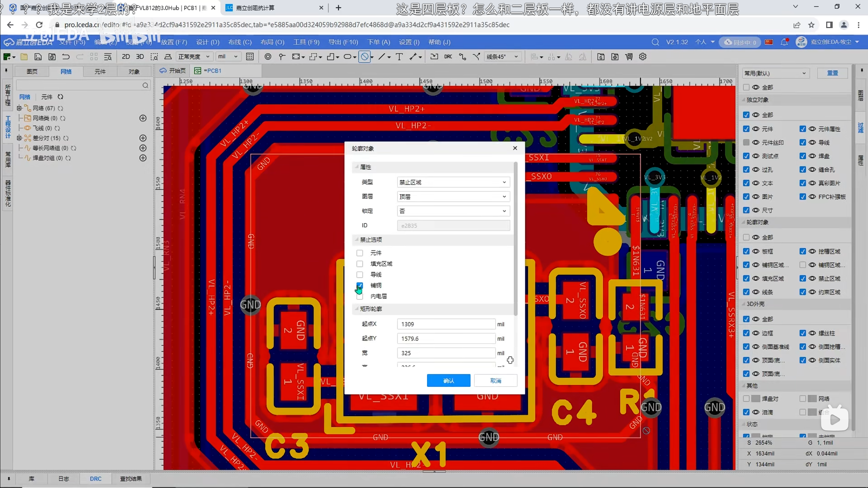
Task: Open the 图层 dropdown showing 顶层
Action: coord(453,197)
